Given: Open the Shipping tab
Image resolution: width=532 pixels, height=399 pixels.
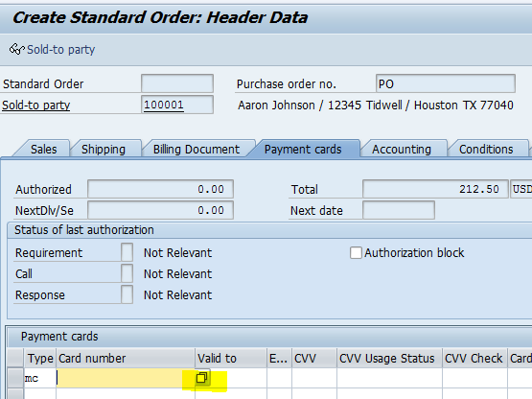Looking at the screenshot, I should click(x=104, y=149).
